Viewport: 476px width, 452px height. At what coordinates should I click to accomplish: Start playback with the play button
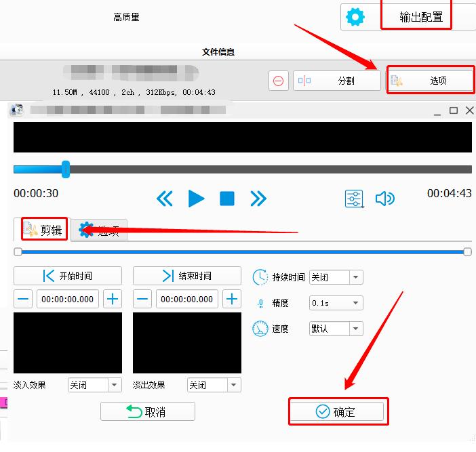196,199
